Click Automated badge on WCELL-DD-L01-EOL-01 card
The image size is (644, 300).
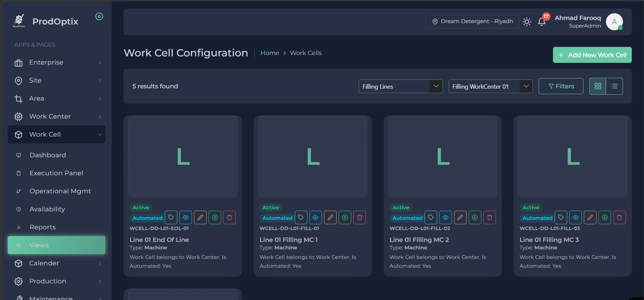pyautogui.click(x=147, y=218)
